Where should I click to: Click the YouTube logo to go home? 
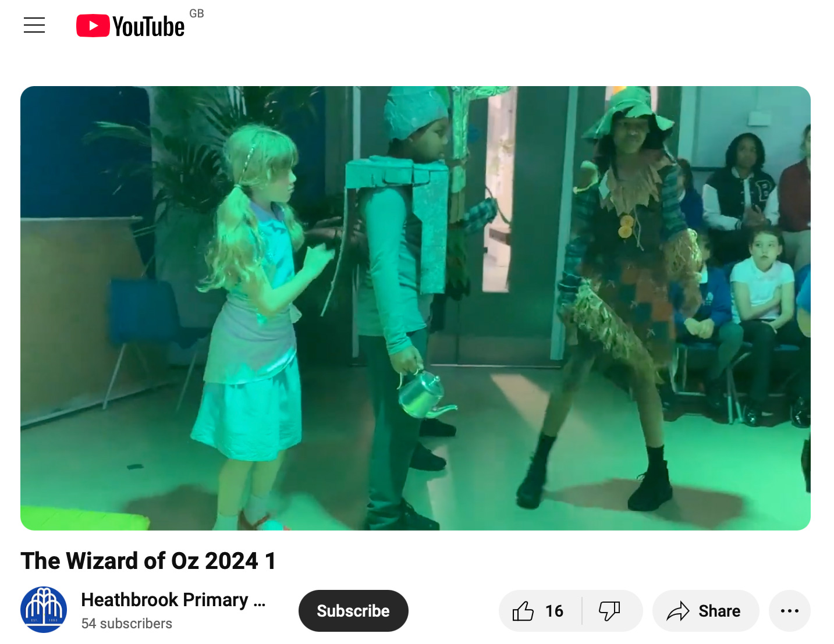point(131,26)
